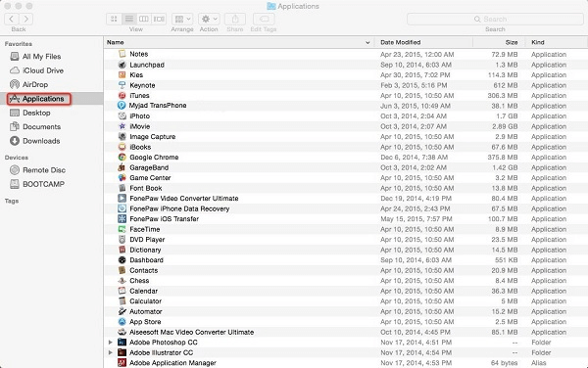Go back with the Back arrow
Screen dimensions: 588x368
[x=11, y=19]
